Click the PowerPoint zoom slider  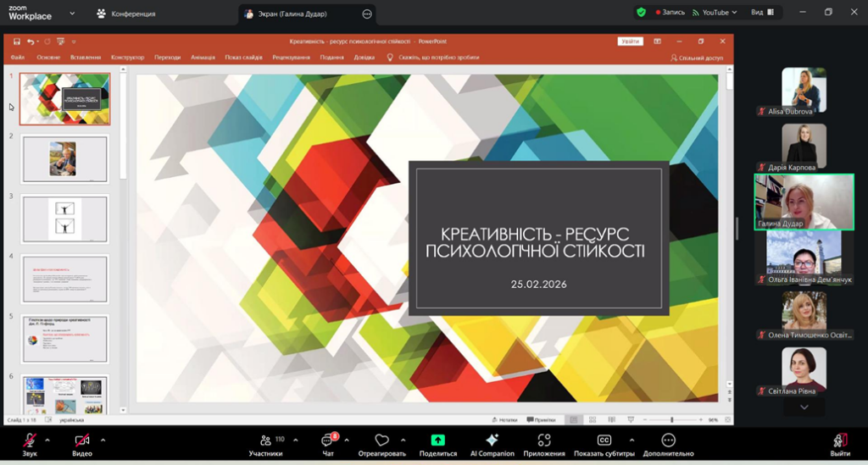(x=671, y=420)
